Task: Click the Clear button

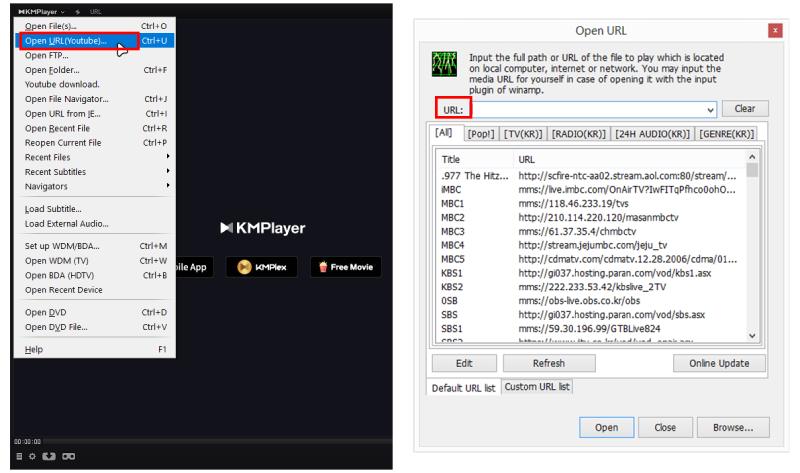Action: pos(745,109)
